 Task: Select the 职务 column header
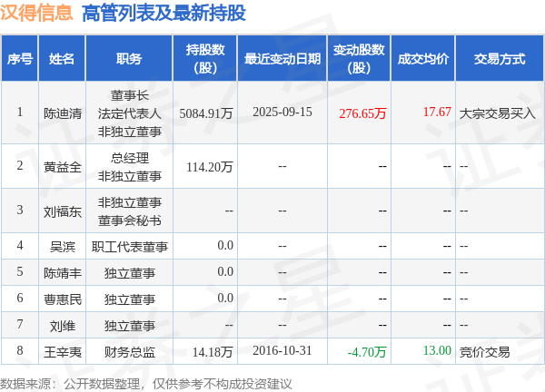click(129, 59)
